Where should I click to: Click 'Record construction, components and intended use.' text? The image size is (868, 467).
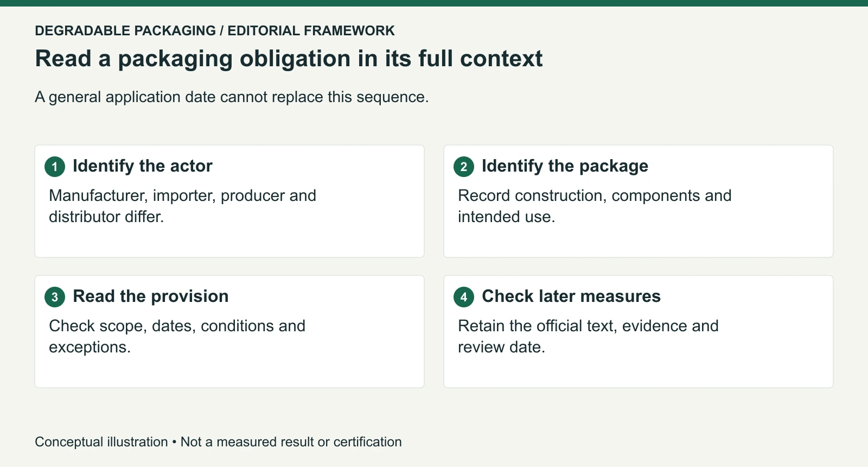[x=595, y=206]
